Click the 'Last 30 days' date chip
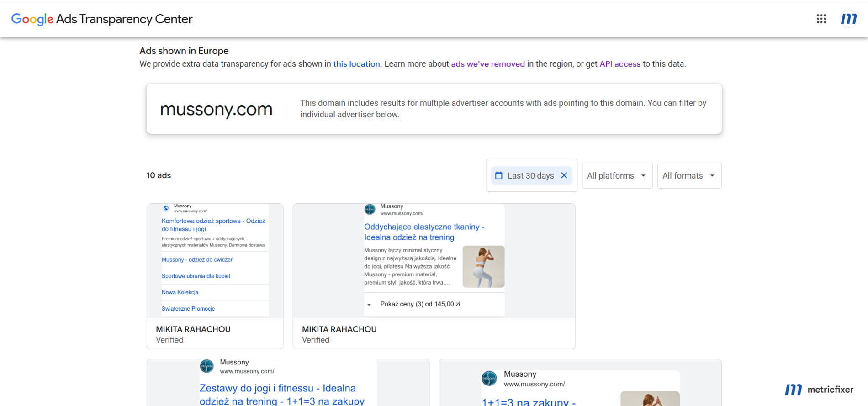Viewport: 868px width, 406px height. (531, 175)
